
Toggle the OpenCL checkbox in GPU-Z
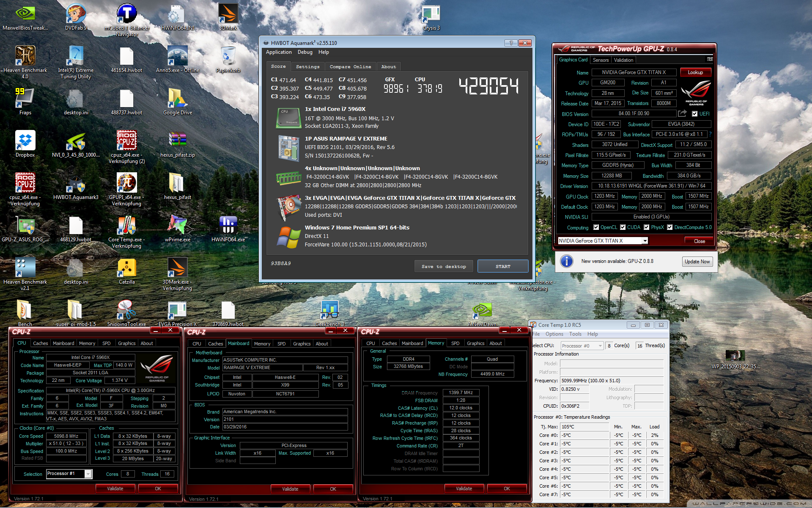point(596,227)
